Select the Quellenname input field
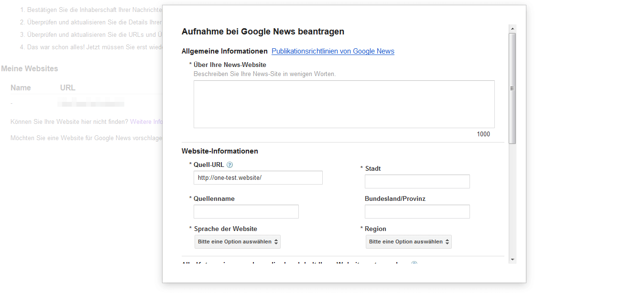This screenshot has width=644, height=297. pos(246,211)
